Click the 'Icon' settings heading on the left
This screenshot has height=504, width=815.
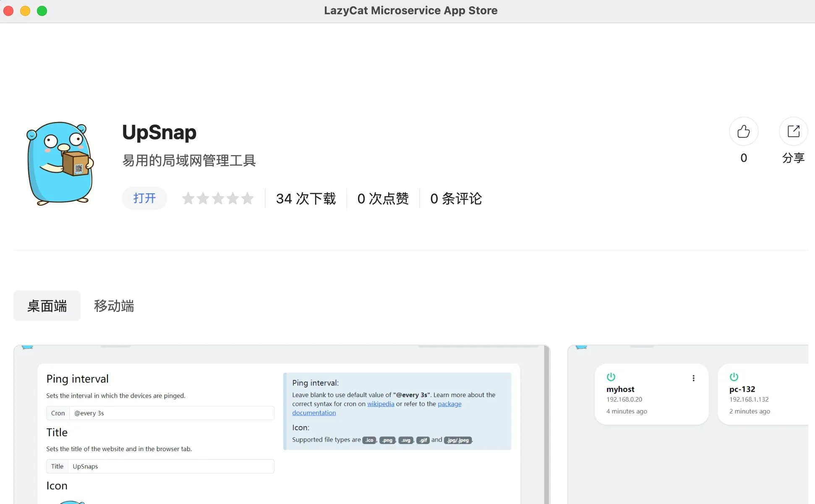57,486
